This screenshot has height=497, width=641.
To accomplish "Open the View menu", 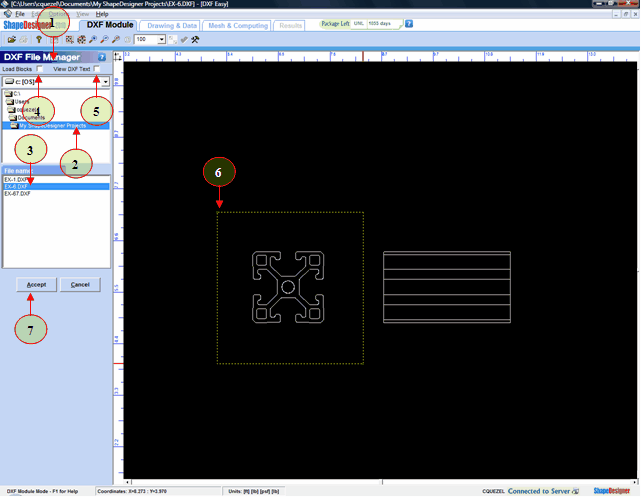I will point(82,14).
